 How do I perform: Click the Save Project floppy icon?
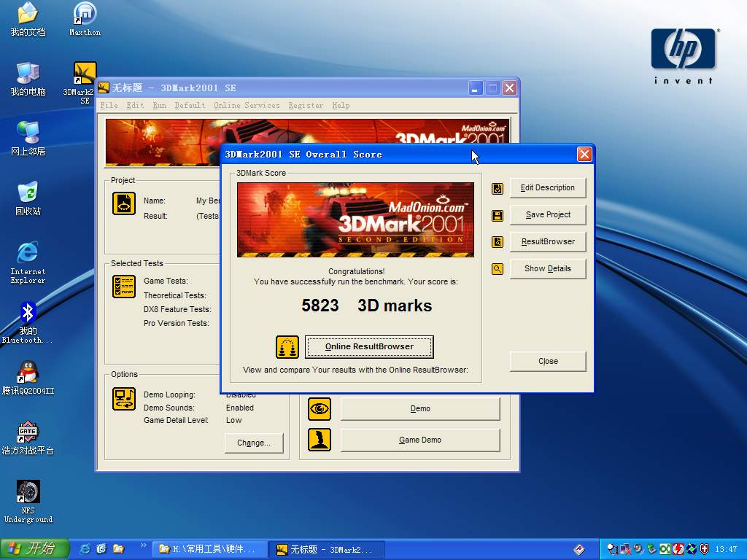[x=498, y=216]
